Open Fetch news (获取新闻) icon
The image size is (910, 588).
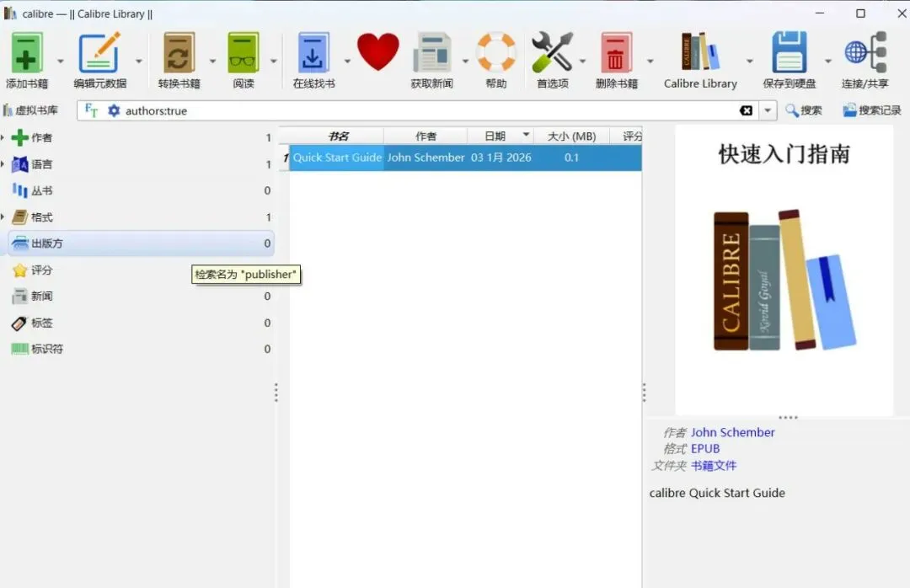431,53
